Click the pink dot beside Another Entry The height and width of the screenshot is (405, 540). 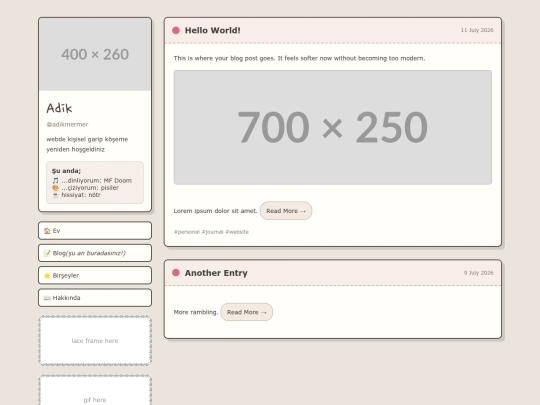click(x=176, y=273)
